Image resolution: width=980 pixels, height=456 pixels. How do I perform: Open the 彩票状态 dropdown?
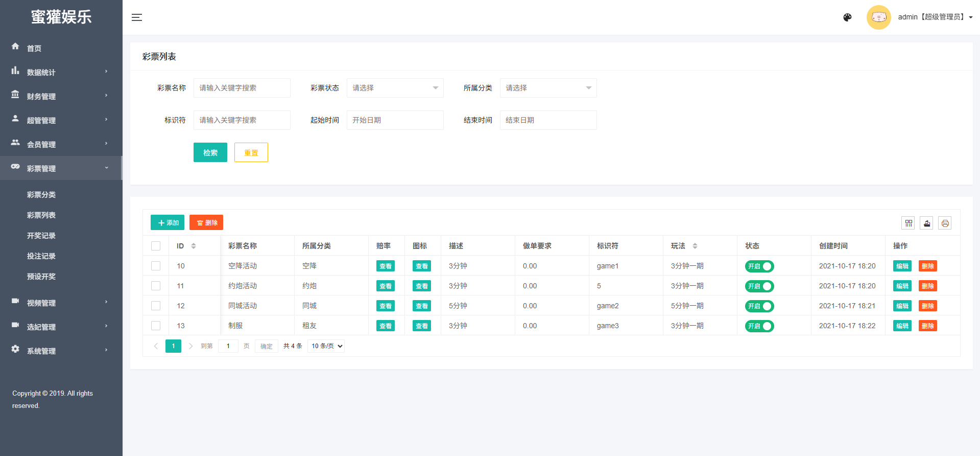pos(395,88)
